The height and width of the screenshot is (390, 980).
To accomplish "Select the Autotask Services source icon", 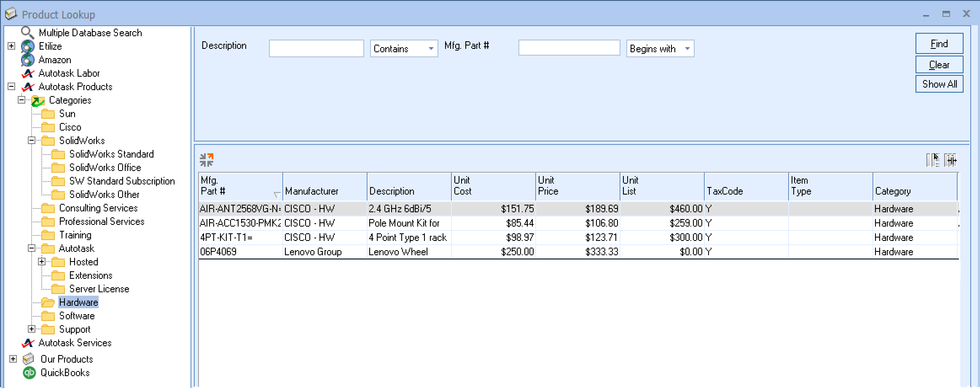I will pyautogui.click(x=28, y=343).
